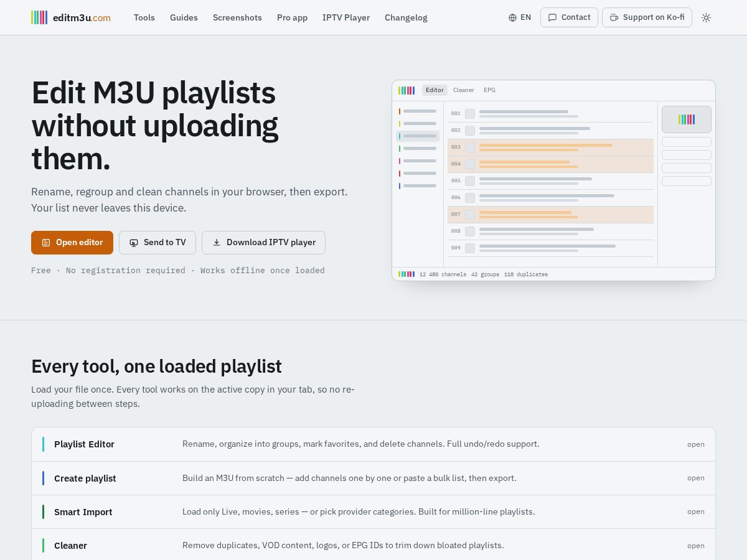Click the Contact button
This screenshot has height=560, width=747.
click(x=569, y=17)
